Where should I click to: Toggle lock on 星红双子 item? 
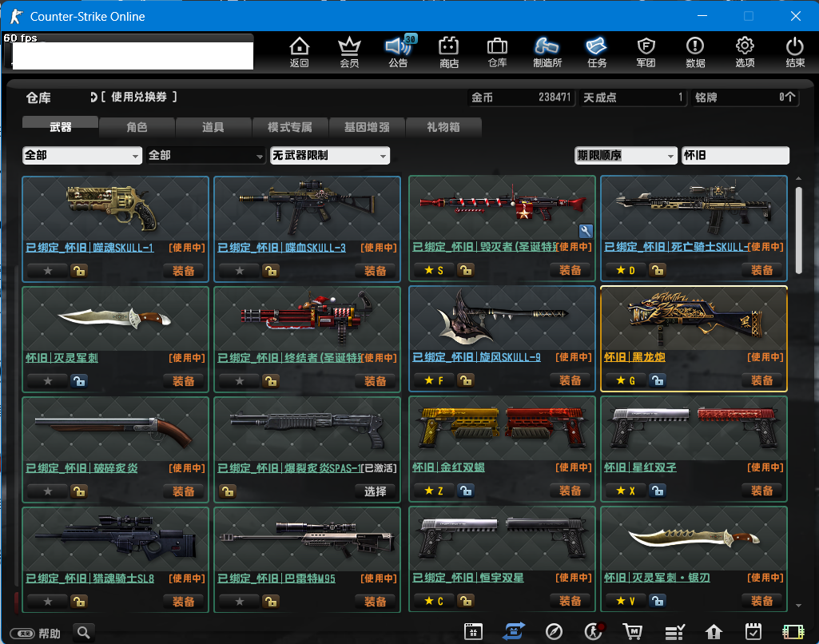tap(658, 491)
